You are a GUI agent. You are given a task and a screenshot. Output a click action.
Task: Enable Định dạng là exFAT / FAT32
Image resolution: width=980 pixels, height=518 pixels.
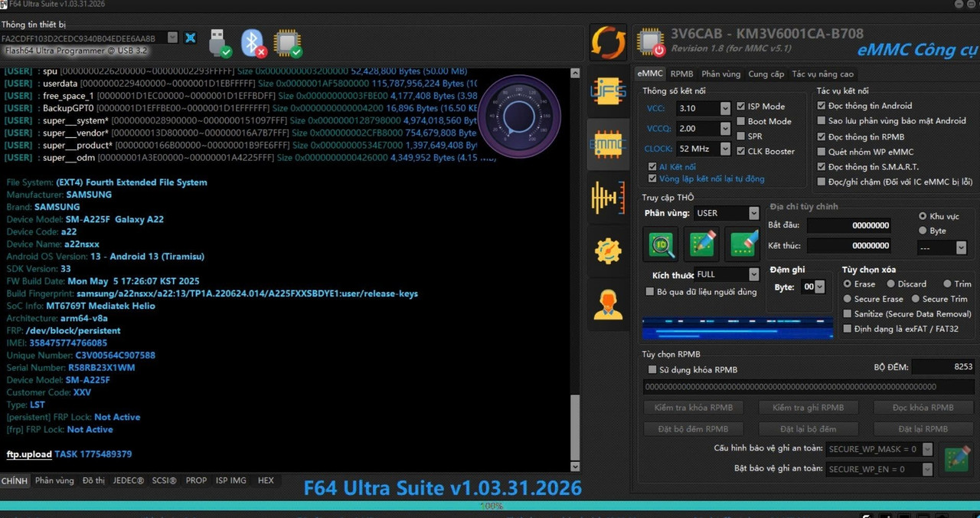point(848,329)
